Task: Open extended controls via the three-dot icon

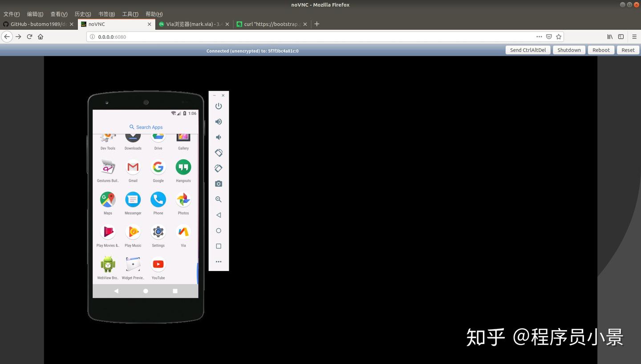Action: pyautogui.click(x=218, y=262)
